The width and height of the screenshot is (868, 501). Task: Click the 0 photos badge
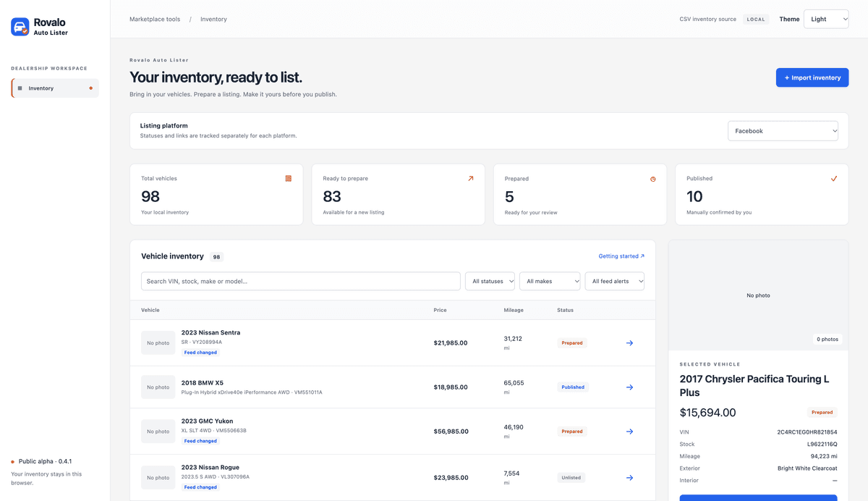coord(827,340)
